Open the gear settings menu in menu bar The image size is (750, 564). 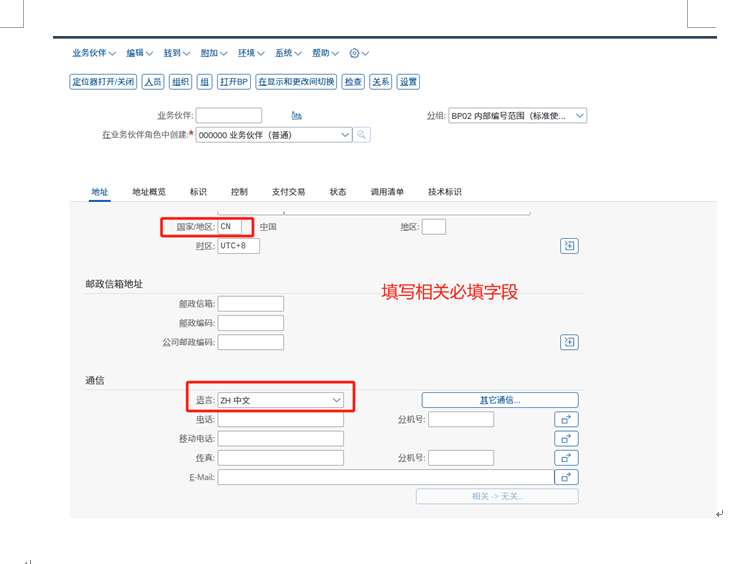tap(359, 53)
